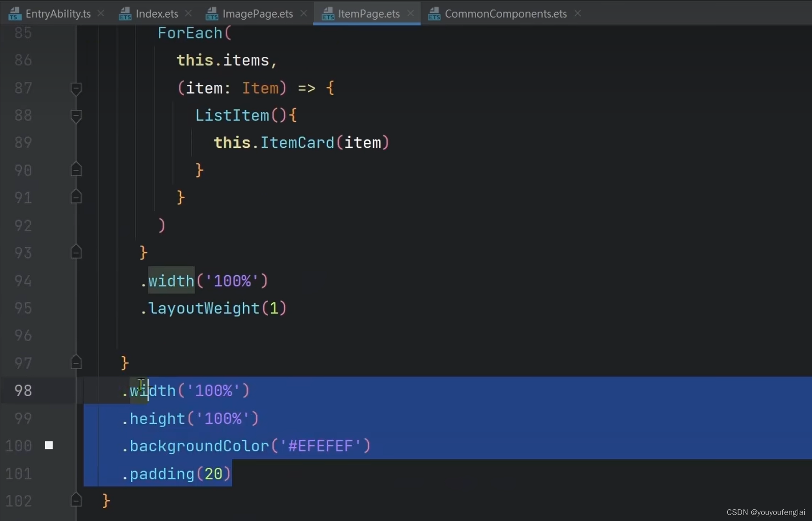Toggle the fold end marker at line 90
Screen dimensions: 812x521
pos(76,170)
